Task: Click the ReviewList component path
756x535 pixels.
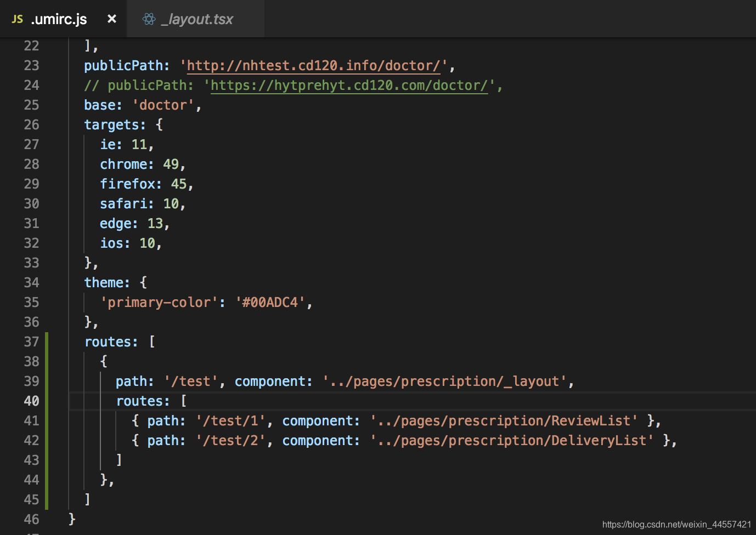Action: (504, 421)
